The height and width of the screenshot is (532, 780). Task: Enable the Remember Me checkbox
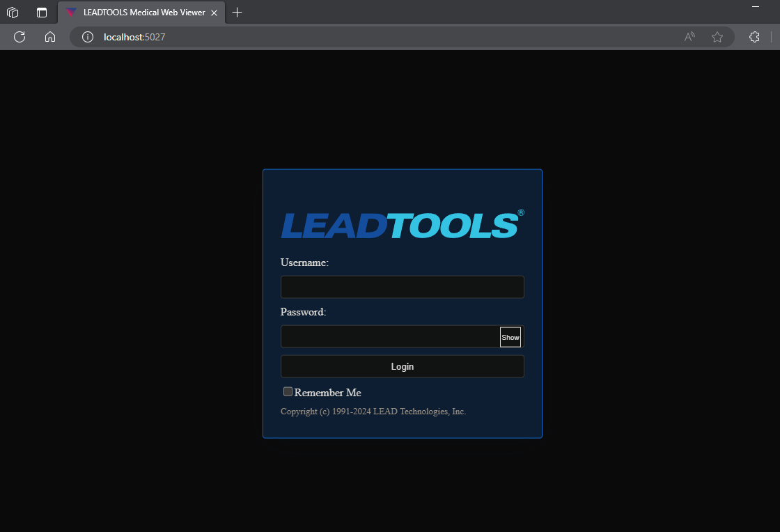click(x=288, y=392)
